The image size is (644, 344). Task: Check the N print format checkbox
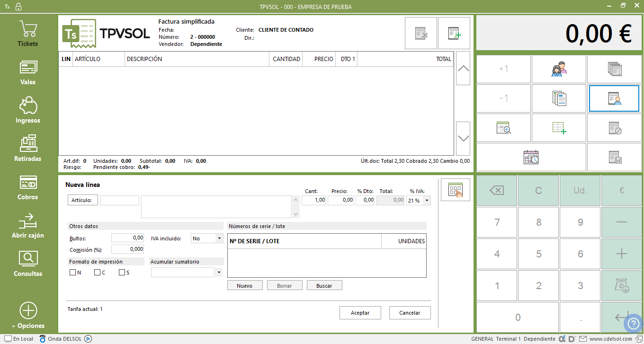tap(72, 273)
